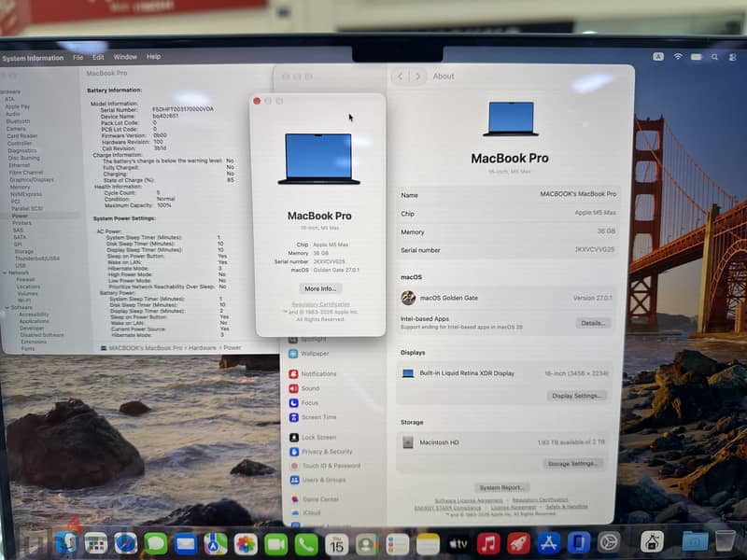747x560 pixels.
Task: Open Privacy & Security in Settings sidebar
Action: coord(320,452)
